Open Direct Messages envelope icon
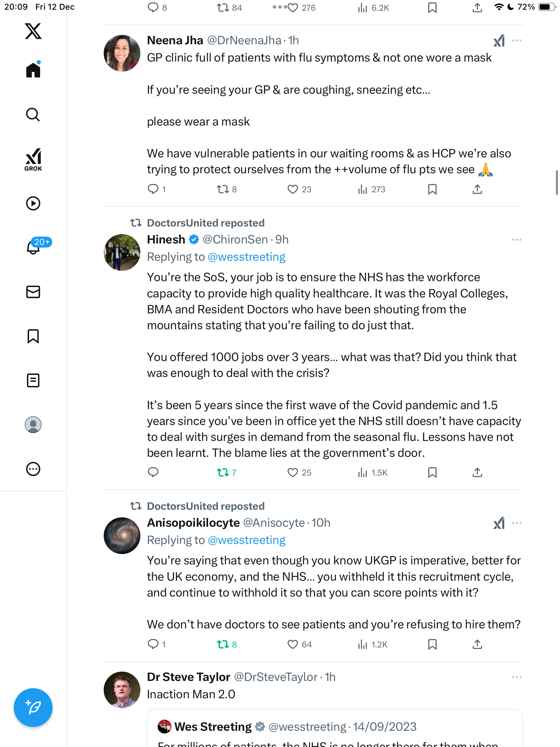 [x=33, y=292]
